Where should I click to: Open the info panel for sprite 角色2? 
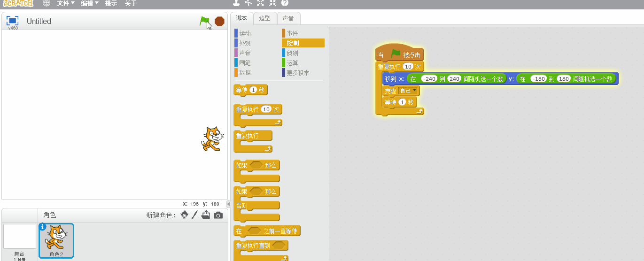tap(43, 227)
